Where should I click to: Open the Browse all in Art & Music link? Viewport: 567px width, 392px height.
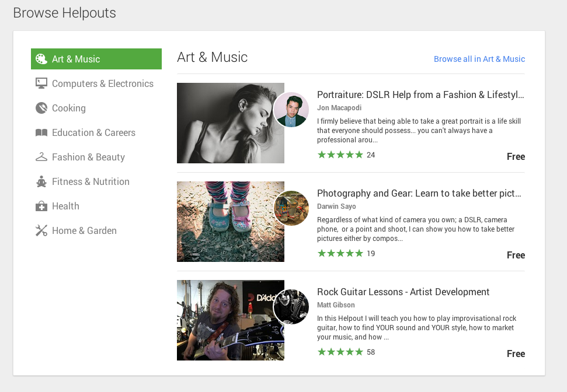click(479, 59)
